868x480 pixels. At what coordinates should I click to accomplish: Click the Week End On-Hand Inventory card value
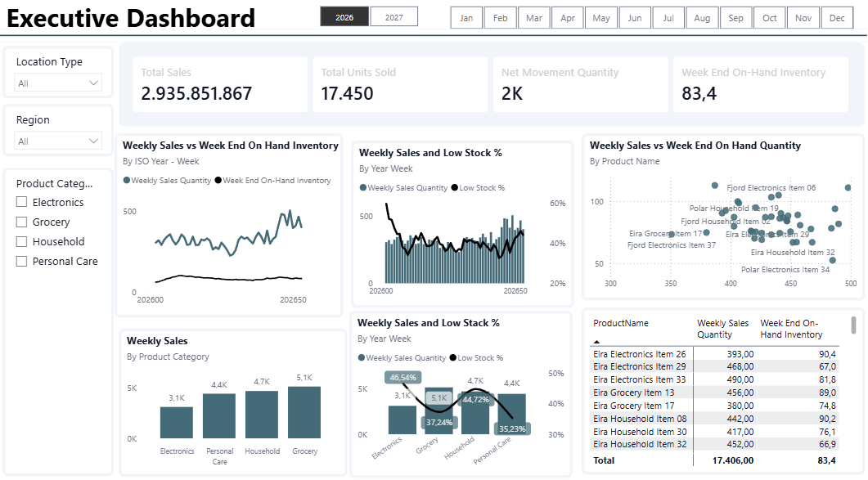click(699, 93)
